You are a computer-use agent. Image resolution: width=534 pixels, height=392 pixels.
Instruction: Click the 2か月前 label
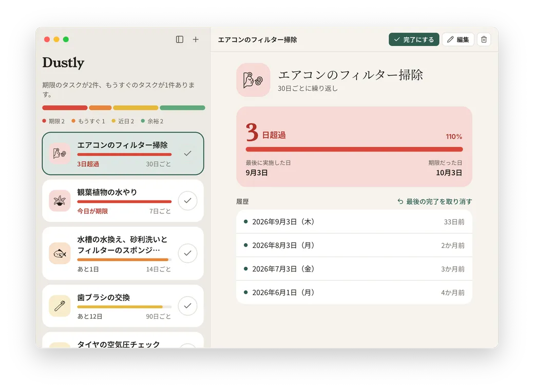(452, 245)
